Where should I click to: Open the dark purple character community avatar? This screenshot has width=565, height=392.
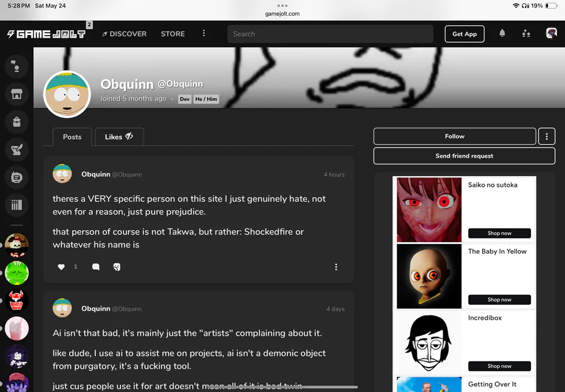[x=16, y=356]
